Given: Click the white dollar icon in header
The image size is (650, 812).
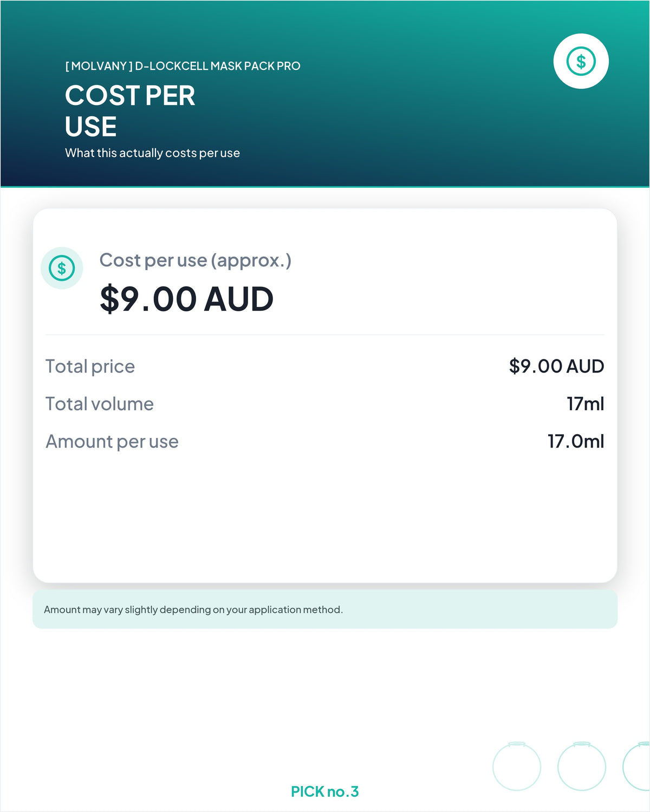Looking at the screenshot, I should tap(581, 61).
